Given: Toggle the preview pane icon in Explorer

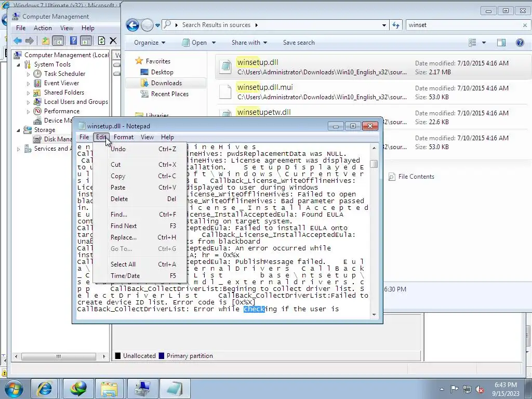Looking at the screenshot, I should click(x=501, y=43).
